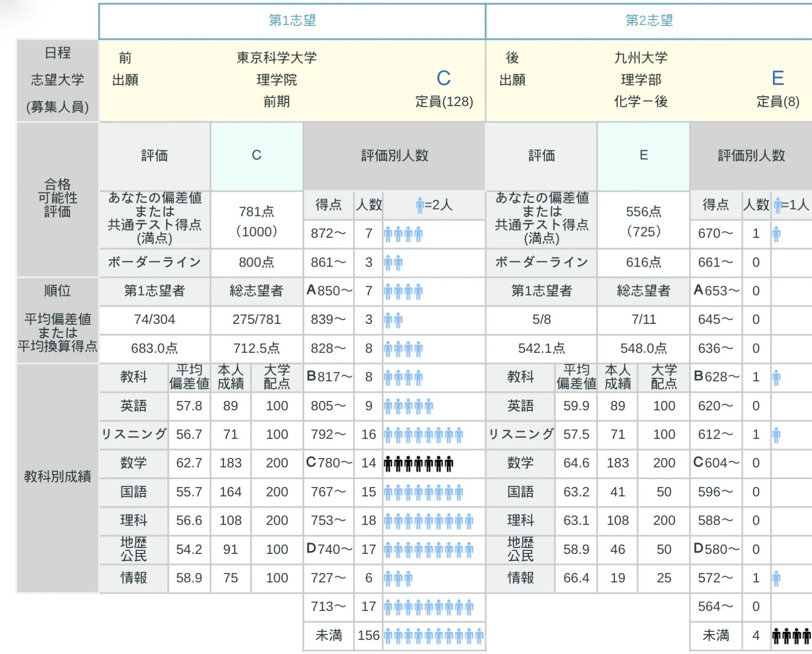
Task: Click the 66.4 average for 情報
Action: (x=576, y=579)
